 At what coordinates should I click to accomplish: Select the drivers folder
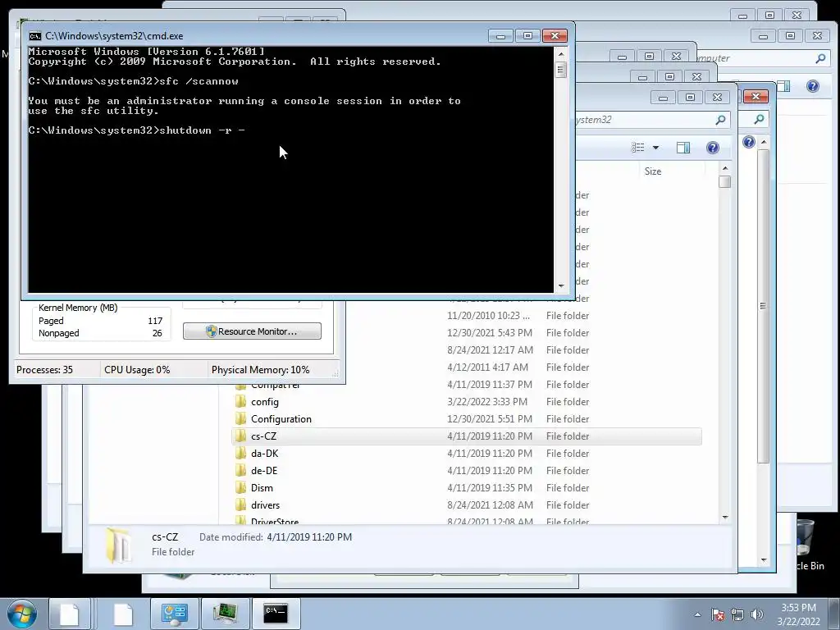click(x=265, y=504)
